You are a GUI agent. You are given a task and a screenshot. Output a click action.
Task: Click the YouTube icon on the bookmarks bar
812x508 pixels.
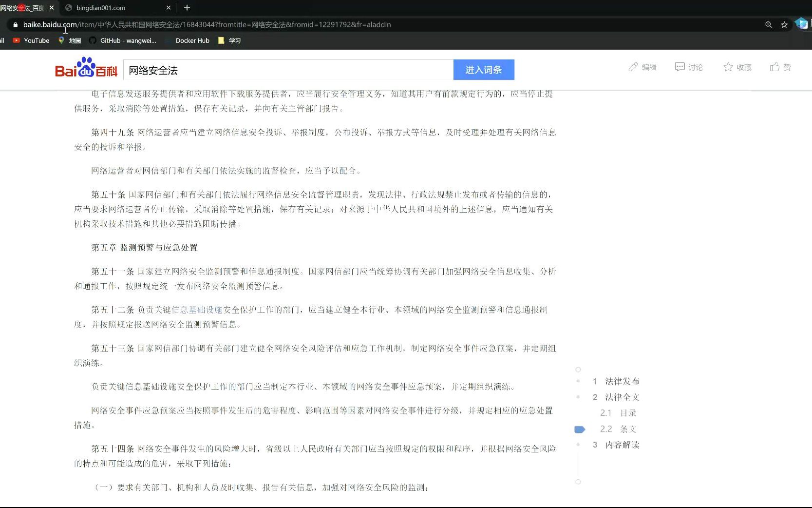coord(16,40)
